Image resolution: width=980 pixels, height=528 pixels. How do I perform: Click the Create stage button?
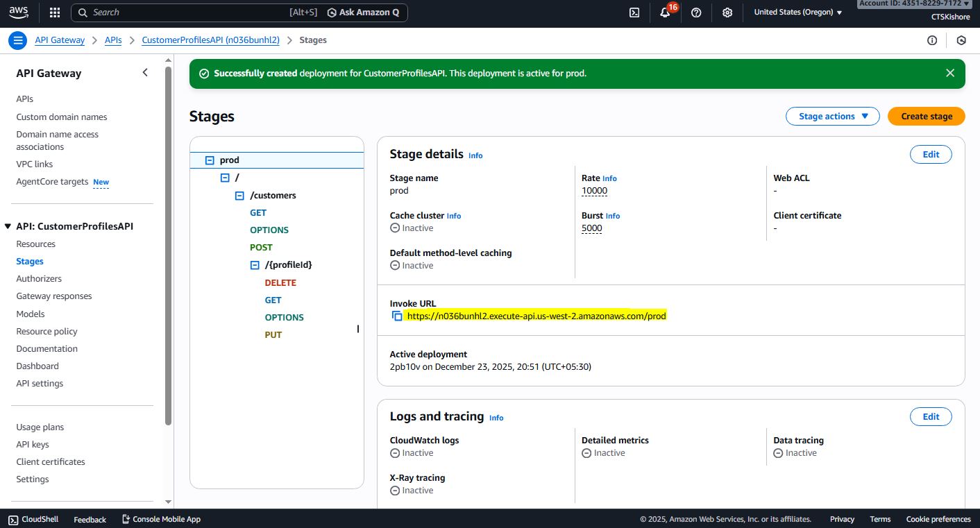[926, 117]
